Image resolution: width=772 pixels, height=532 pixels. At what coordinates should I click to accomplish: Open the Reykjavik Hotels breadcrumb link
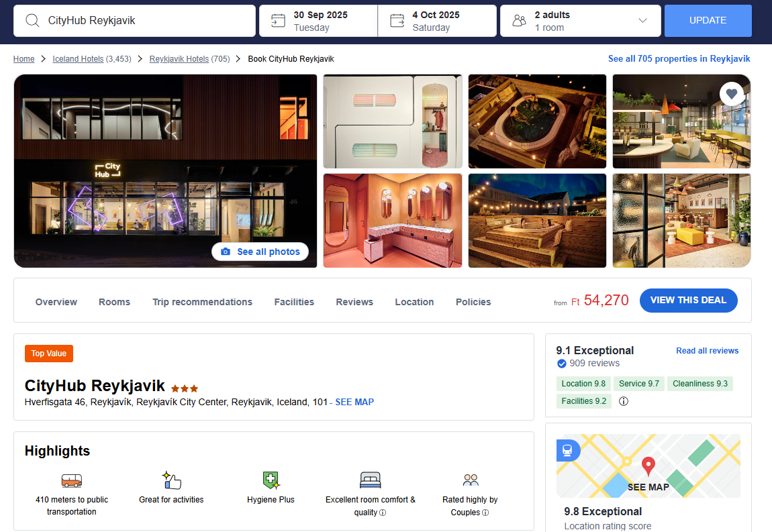[x=179, y=59]
